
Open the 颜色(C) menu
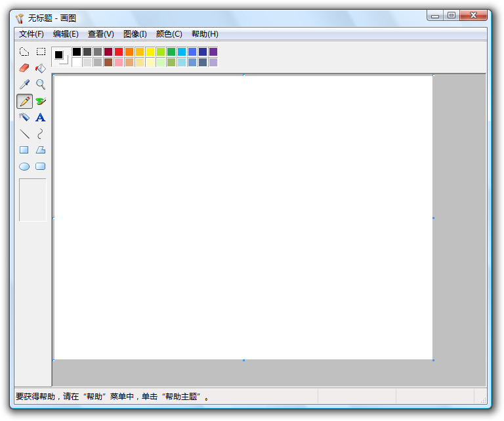click(169, 34)
